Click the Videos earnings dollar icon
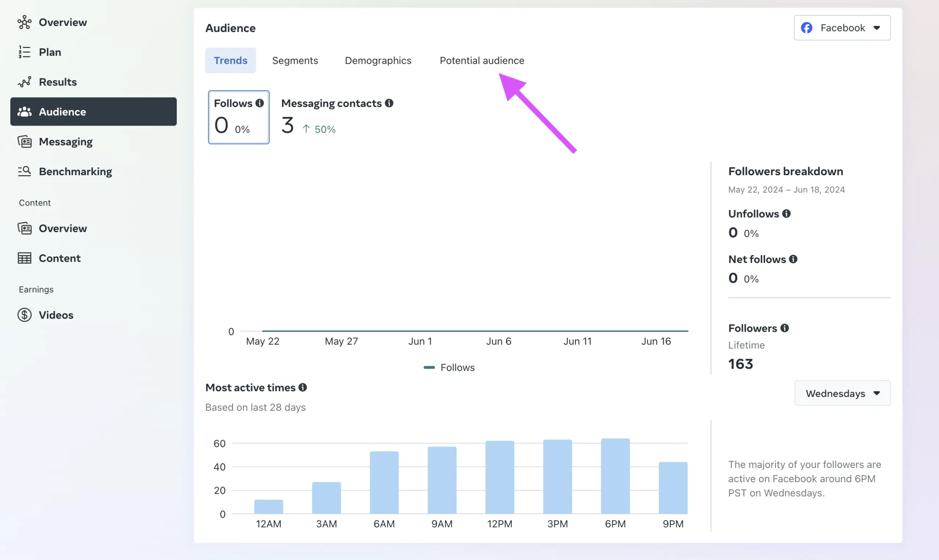Image resolution: width=939 pixels, height=560 pixels. (24, 315)
